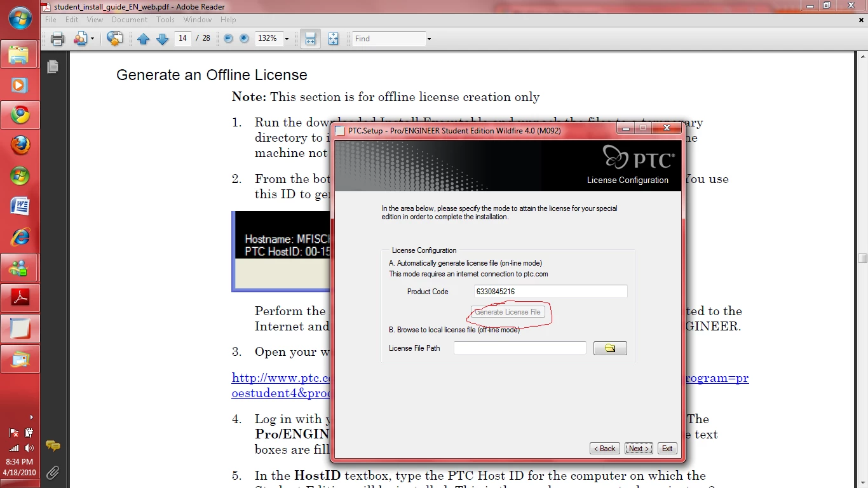Click the Generate License File button
This screenshot has height=488, width=868.
(508, 312)
